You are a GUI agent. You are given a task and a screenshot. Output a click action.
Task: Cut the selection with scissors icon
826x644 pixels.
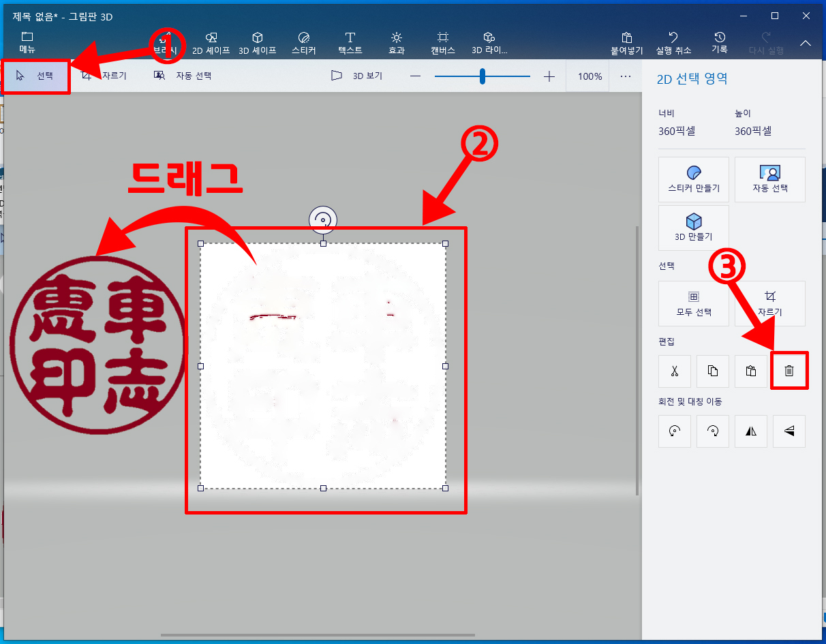(675, 371)
